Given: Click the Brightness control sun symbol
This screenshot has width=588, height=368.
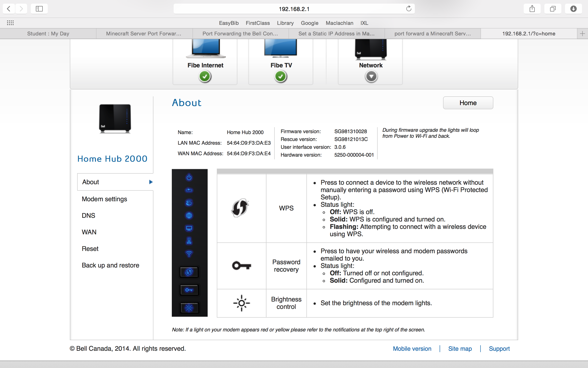Looking at the screenshot, I should pos(242,303).
